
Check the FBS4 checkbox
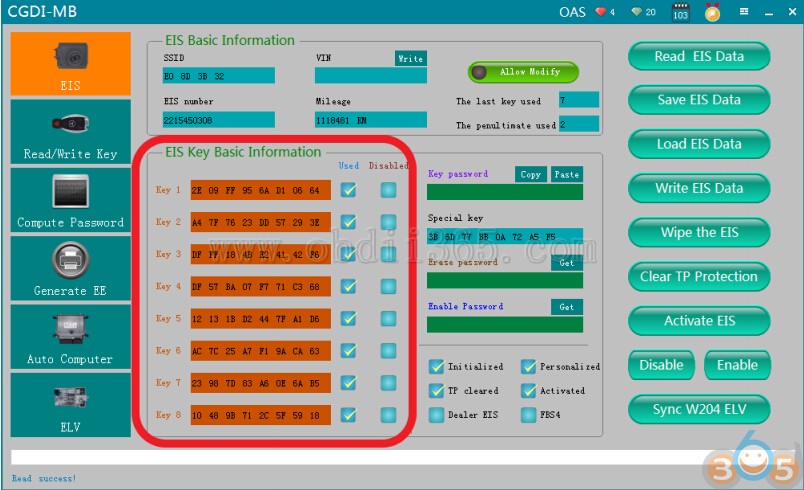[529, 415]
